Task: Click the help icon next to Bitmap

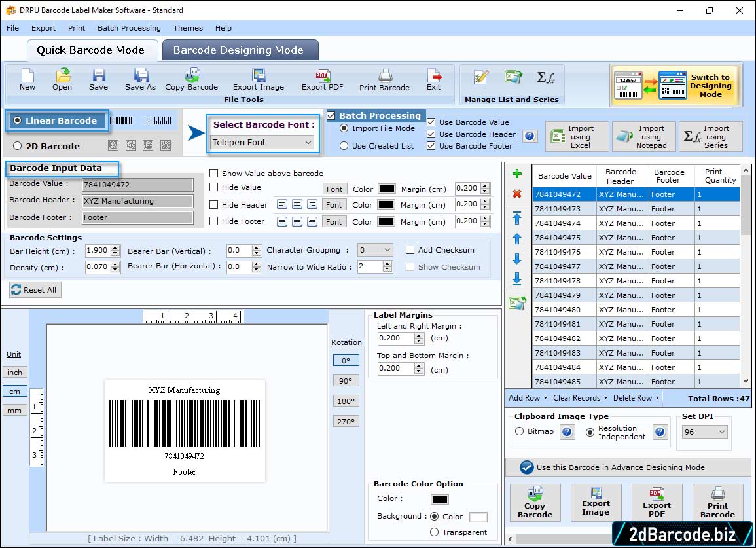Action: 567,431
